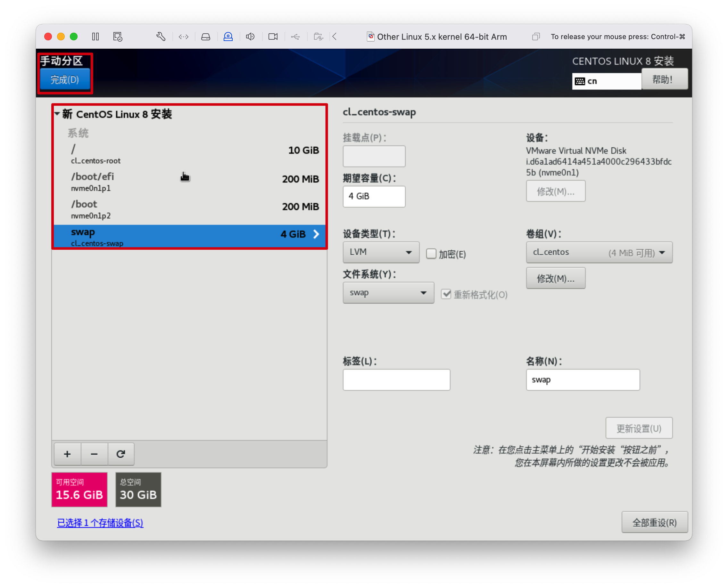Collapse the toolbar with left chevron
Screen dimensions: 728x588
(335, 37)
